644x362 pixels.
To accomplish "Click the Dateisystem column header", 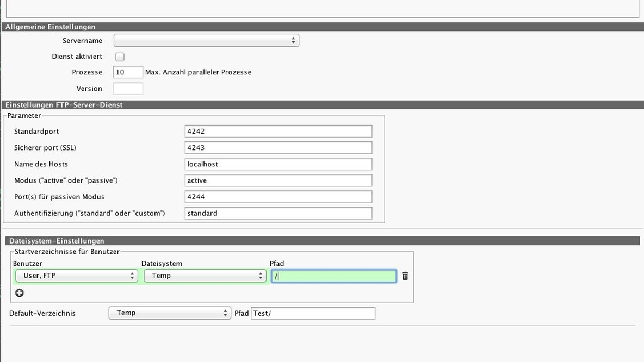I will (162, 264).
